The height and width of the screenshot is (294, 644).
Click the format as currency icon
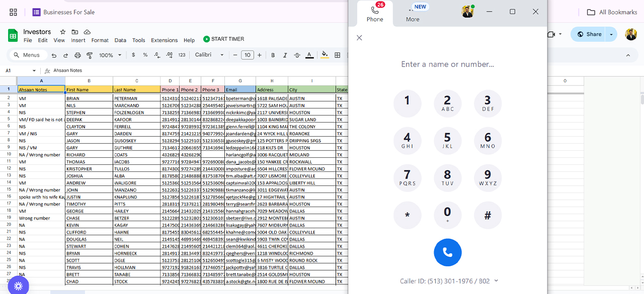(133, 55)
